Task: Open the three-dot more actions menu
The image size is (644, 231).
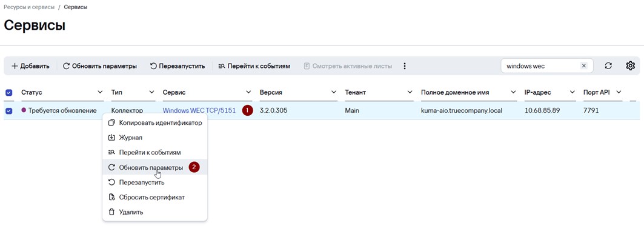Action: 405,65
